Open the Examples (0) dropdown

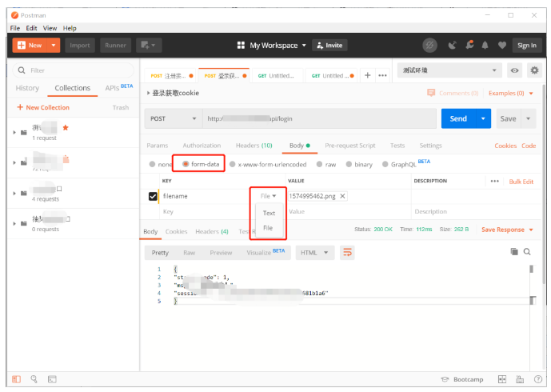(511, 93)
